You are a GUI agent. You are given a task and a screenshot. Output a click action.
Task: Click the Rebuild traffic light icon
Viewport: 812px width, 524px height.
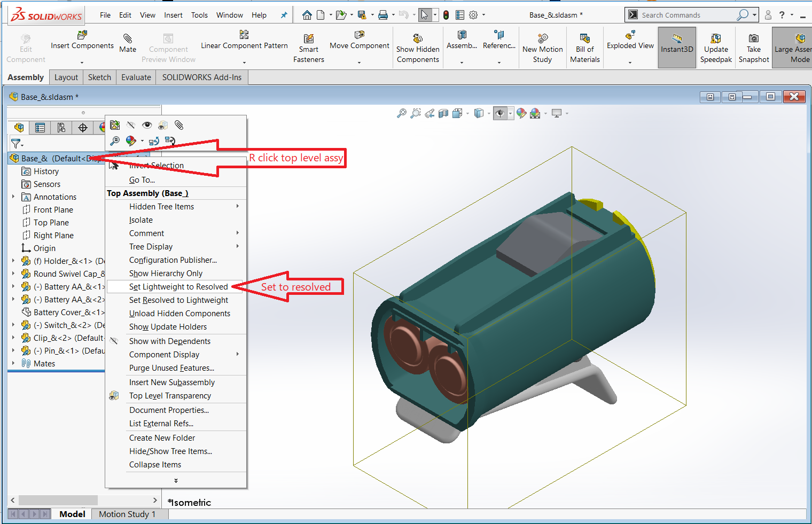(x=446, y=15)
